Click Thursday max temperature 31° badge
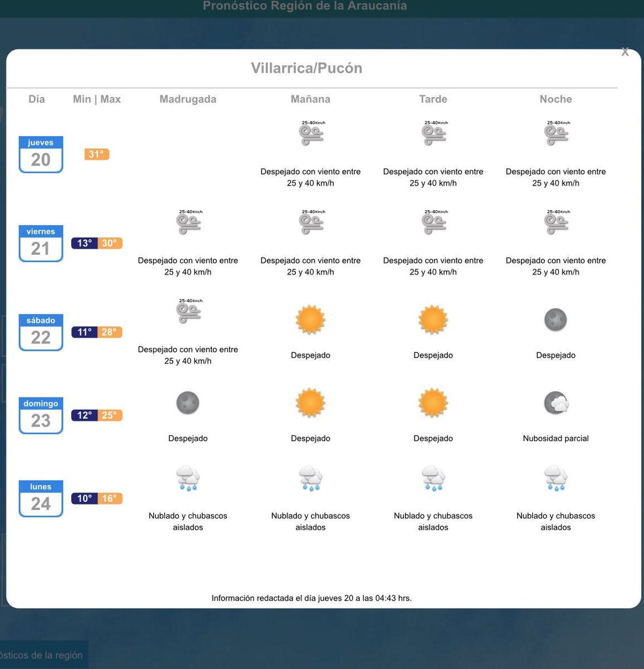This screenshot has width=644, height=669. click(x=97, y=154)
